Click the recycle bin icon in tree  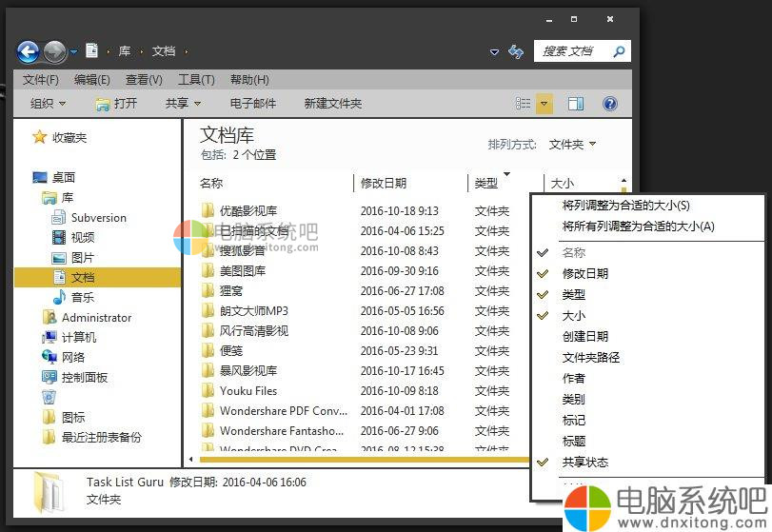point(49,397)
